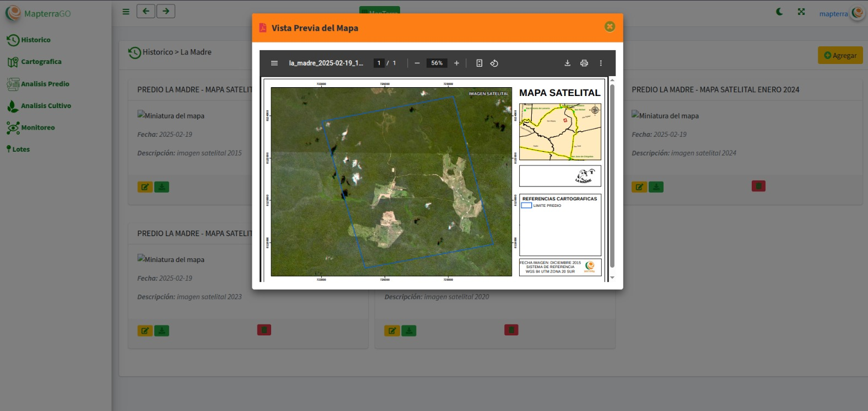Delete the satelital 2020 map card
The image size is (868, 411).
(x=511, y=330)
